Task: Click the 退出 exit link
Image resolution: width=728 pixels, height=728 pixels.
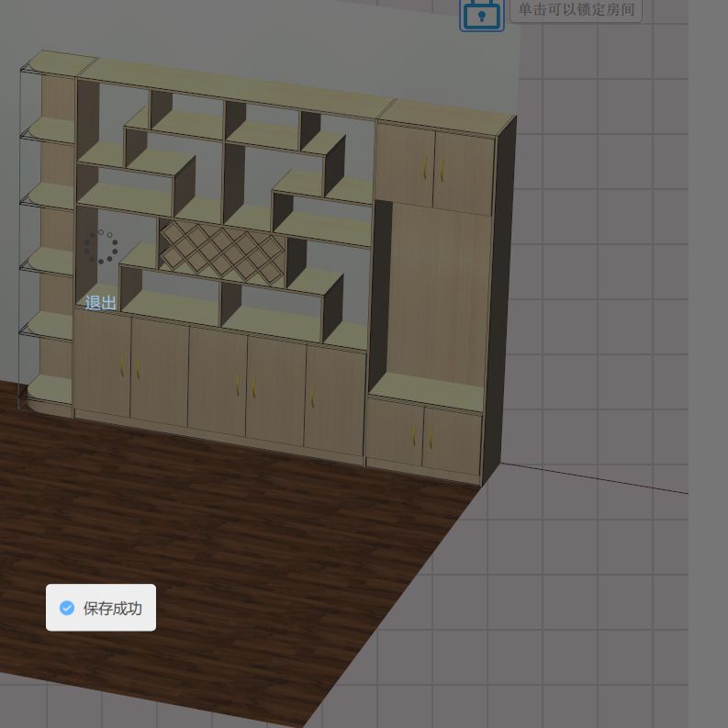Action: click(101, 303)
